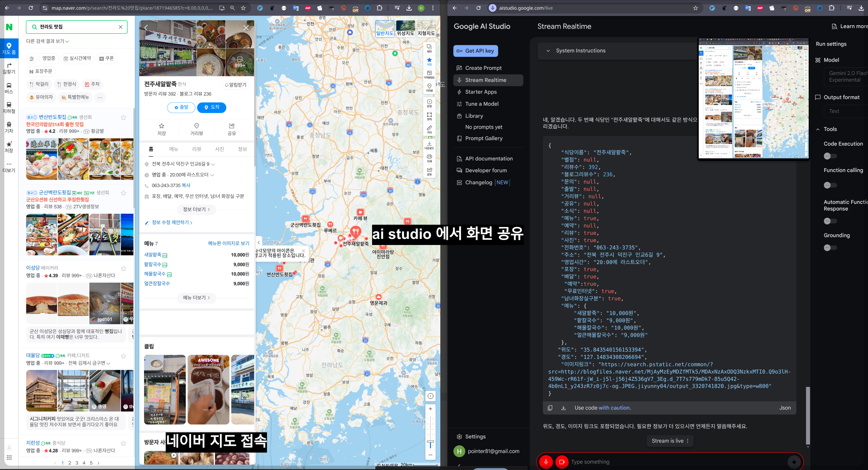Expand business hours next to 라스트오더
Image resolution: width=868 pixels, height=470 pixels.
pyautogui.click(x=212, y=175)
